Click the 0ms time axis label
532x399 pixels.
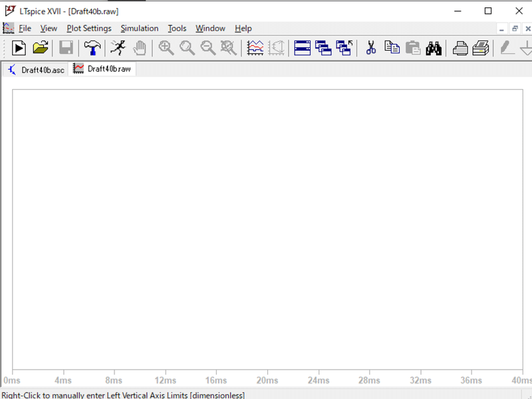(12, 380)
